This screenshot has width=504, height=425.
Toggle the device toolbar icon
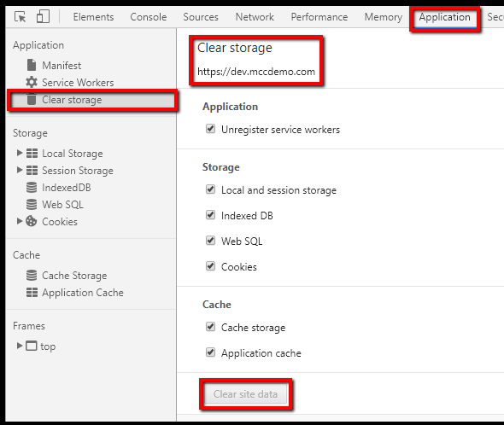(x=43, y=16)
